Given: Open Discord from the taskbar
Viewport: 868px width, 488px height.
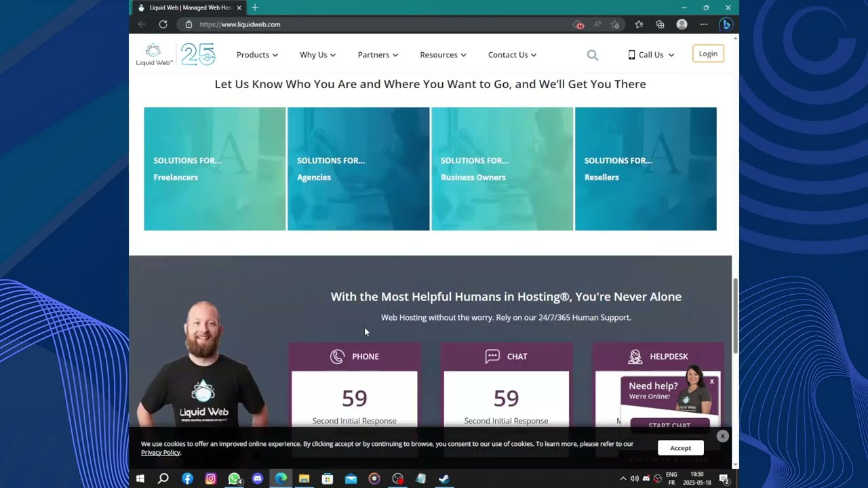Looking at the screenshot, I should pyautogui.click(x=258, y=479).
